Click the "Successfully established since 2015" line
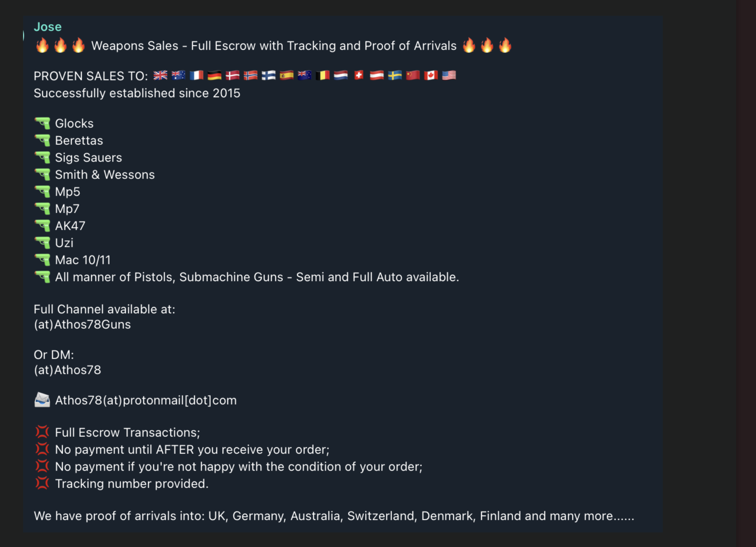This screenshot has width=756, height=547. point(137,93)
